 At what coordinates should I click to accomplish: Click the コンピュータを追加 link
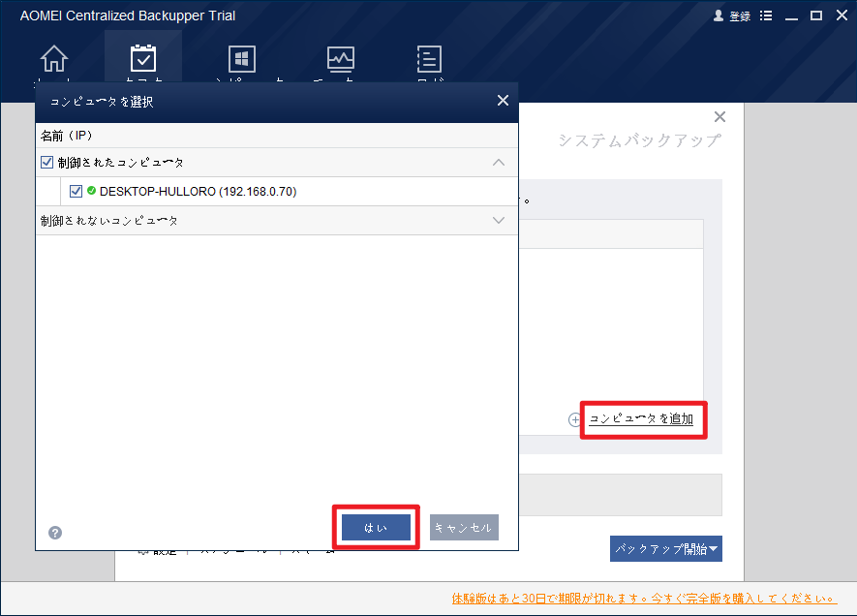641,419
